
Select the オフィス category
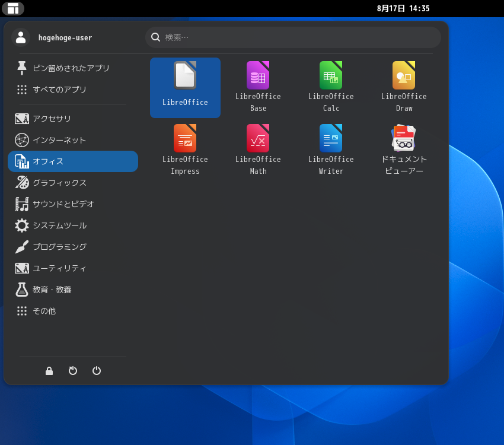(x=74, y=161)
